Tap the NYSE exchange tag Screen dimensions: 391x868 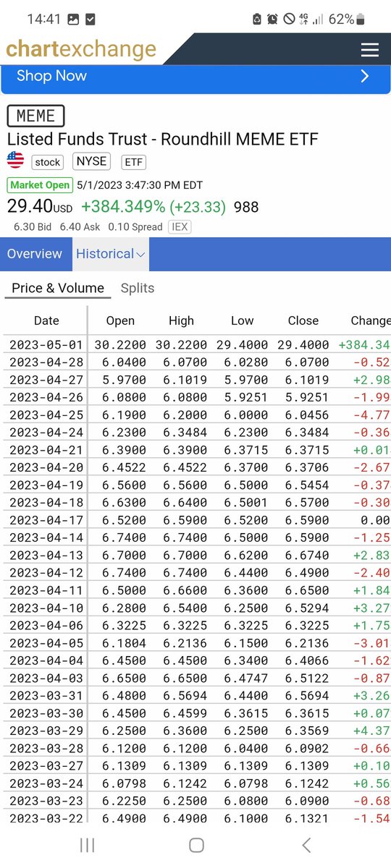[91, 161]
